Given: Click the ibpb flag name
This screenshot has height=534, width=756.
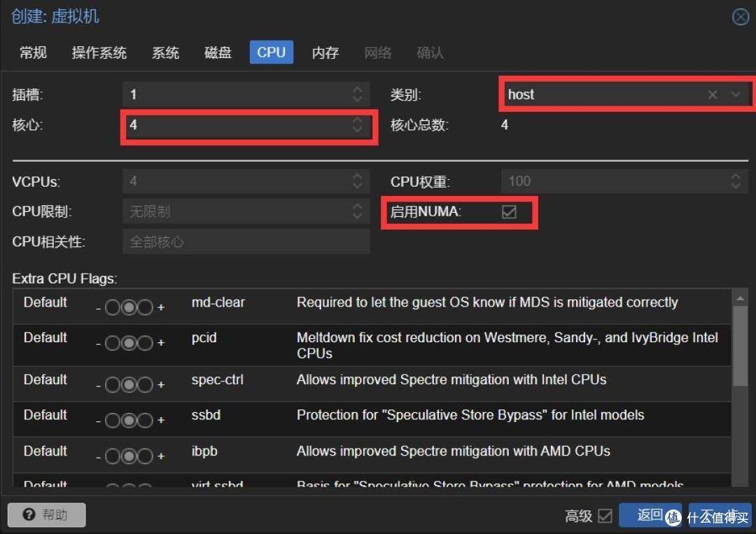Looking at the screenshot, I should [204, 451].
